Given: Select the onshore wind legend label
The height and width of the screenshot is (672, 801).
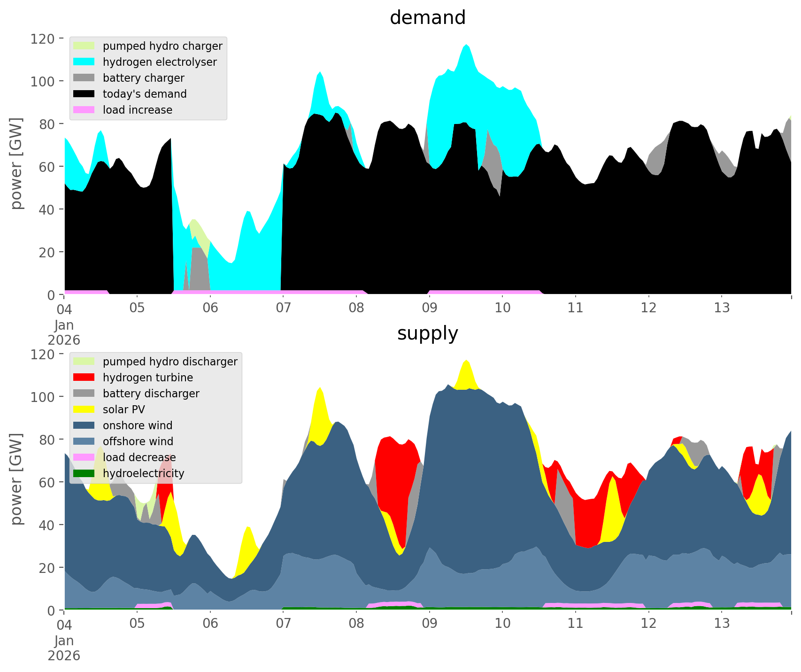Looking at the screenshot, I should coord(138,425).
